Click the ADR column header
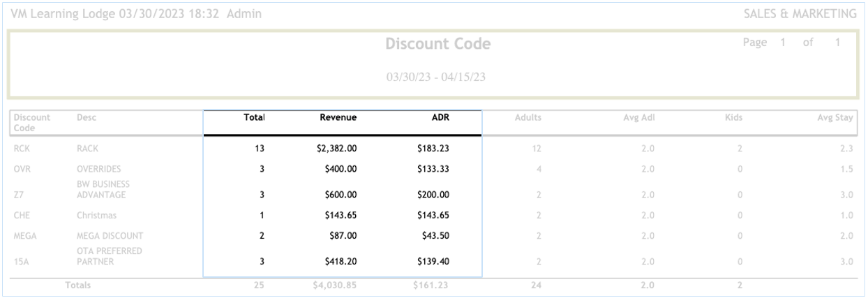The image size is (868, 298). click(440, 118)
